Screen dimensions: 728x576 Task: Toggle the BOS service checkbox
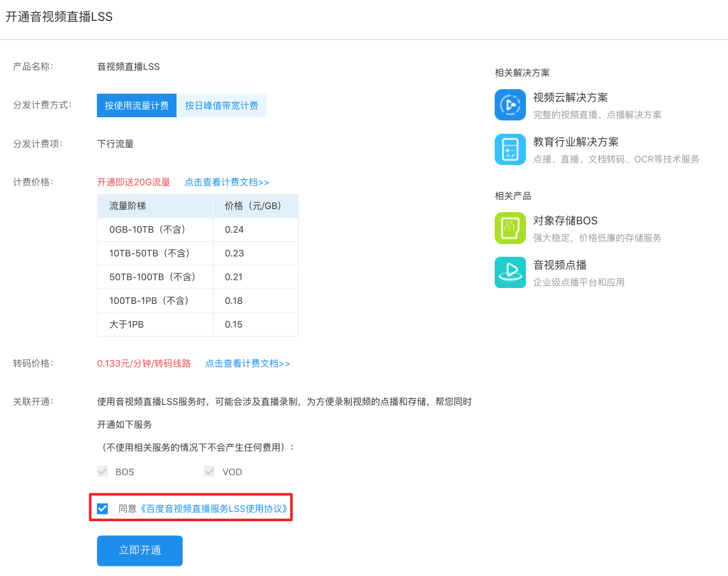pyautogui.click(x=102, y=472)
